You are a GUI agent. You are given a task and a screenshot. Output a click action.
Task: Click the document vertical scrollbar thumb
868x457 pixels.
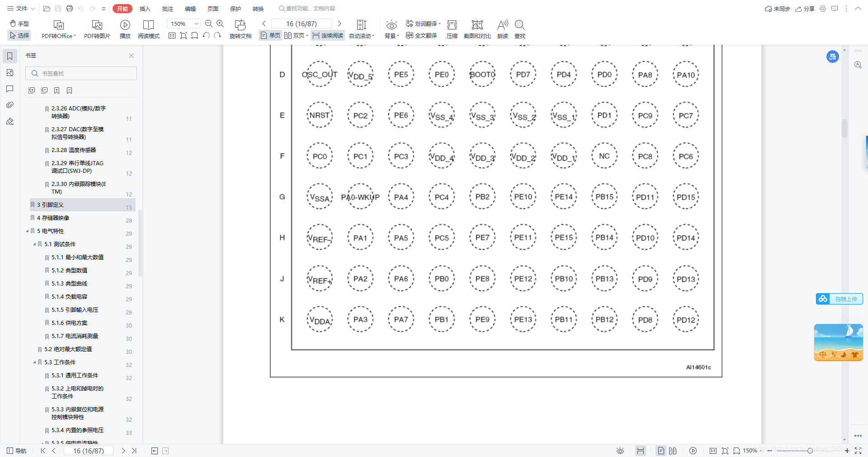pyautogui.click(x=844, y=128)
